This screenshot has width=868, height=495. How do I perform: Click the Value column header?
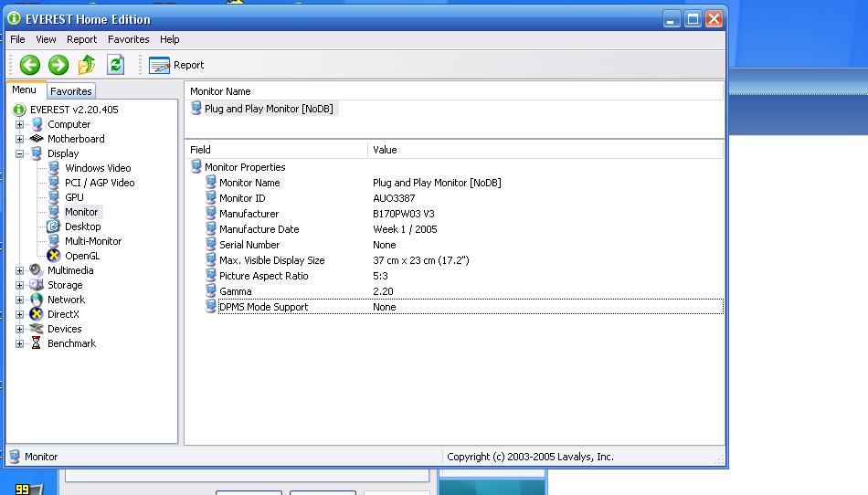385,150
